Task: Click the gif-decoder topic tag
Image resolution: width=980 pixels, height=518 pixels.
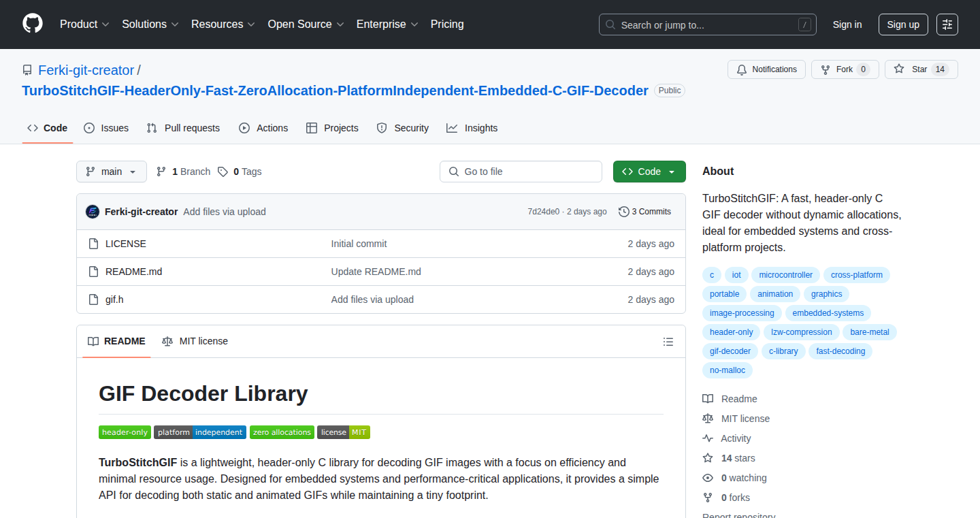Action: [x=730, y=351]
